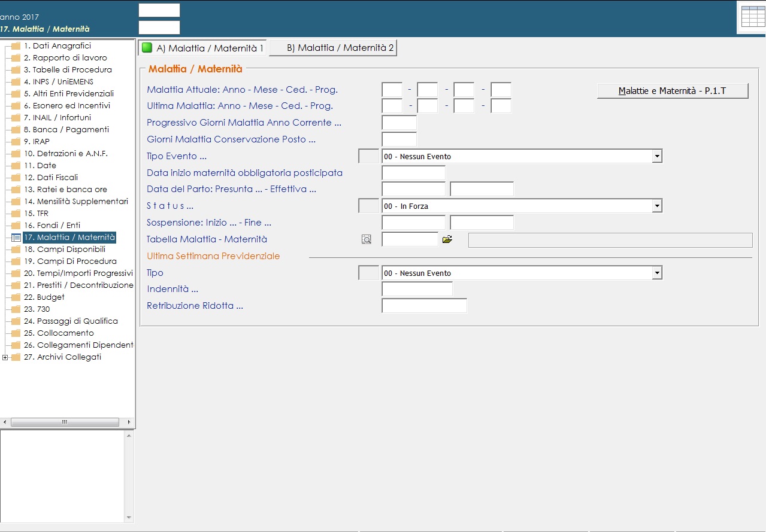
Task: Click the tree panel horizontal scrollbar thumb
Action: tap(65, 422)
